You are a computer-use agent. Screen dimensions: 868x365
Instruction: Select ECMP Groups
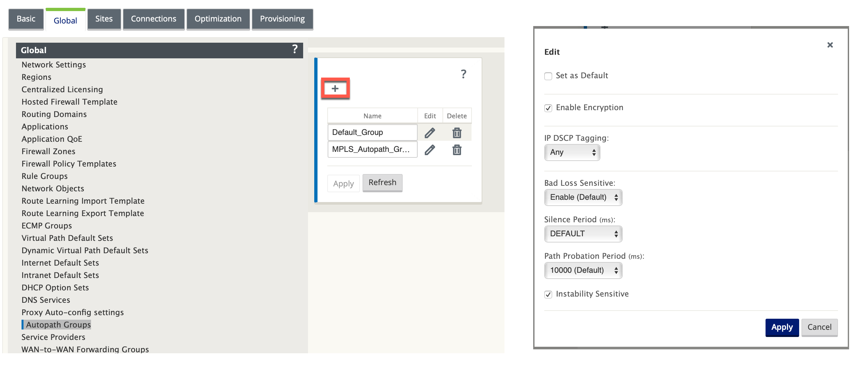tap(46, 226)
